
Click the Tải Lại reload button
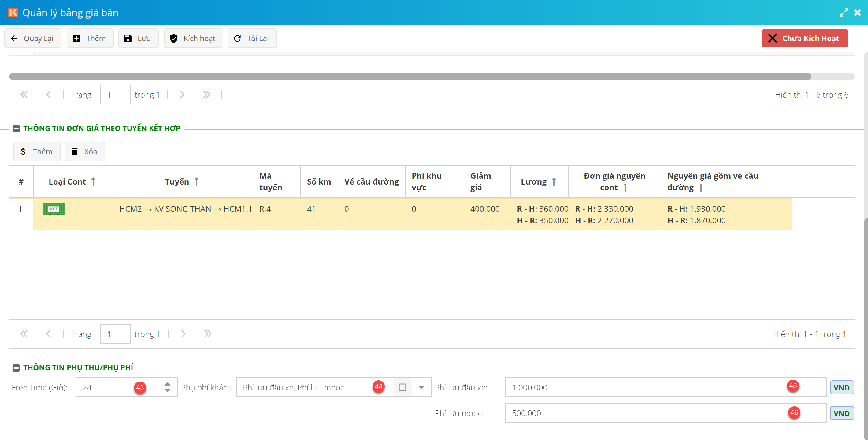pyautogui.click(x=252, y=39)
